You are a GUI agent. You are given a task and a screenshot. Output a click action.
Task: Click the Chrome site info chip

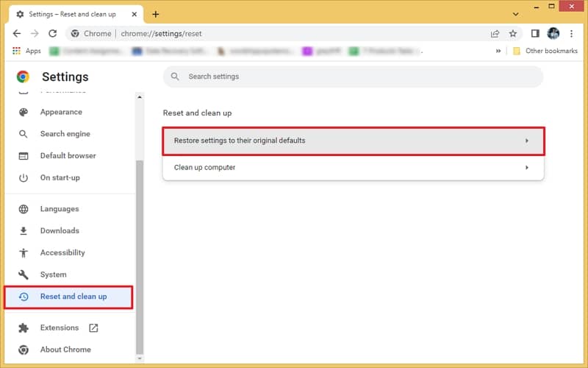pos(91,34)
